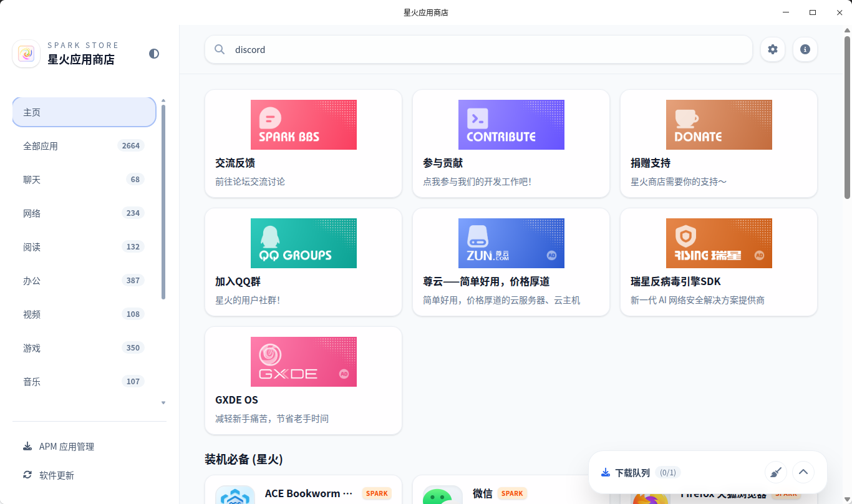Click the info icon near the search bar
Image resolution: width=852 pixels, height=504 pixels.
click(805, 49)
